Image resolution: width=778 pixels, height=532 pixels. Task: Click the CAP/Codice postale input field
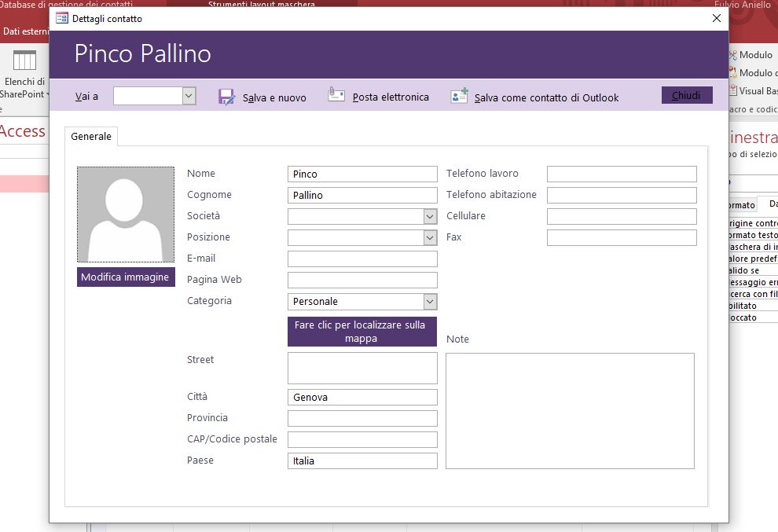pos(362,439)
